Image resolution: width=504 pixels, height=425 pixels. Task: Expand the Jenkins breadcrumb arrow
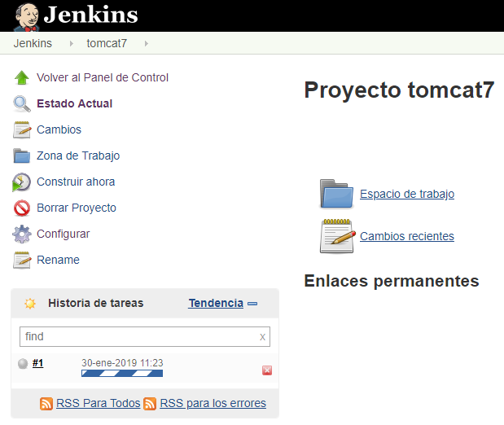[72, 43]
